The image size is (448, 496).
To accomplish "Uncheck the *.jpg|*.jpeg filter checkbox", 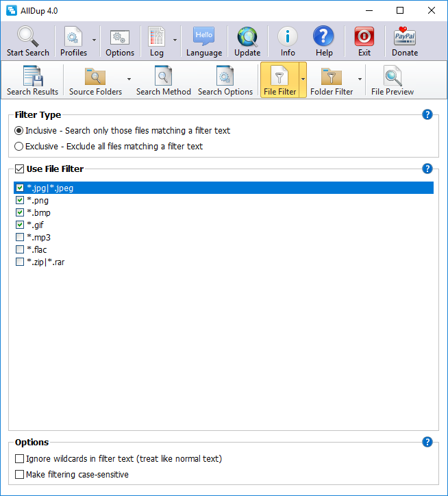I will tap(20, 188).
